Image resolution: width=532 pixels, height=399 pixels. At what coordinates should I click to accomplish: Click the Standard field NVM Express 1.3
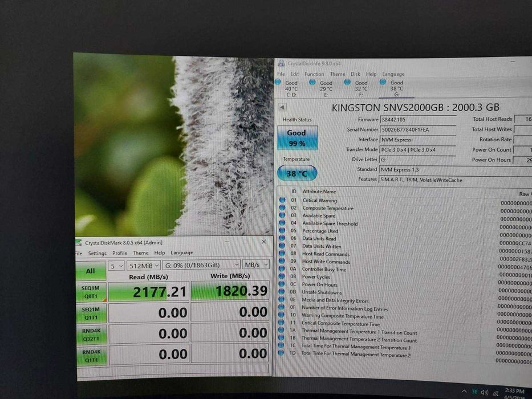point(456,170)
